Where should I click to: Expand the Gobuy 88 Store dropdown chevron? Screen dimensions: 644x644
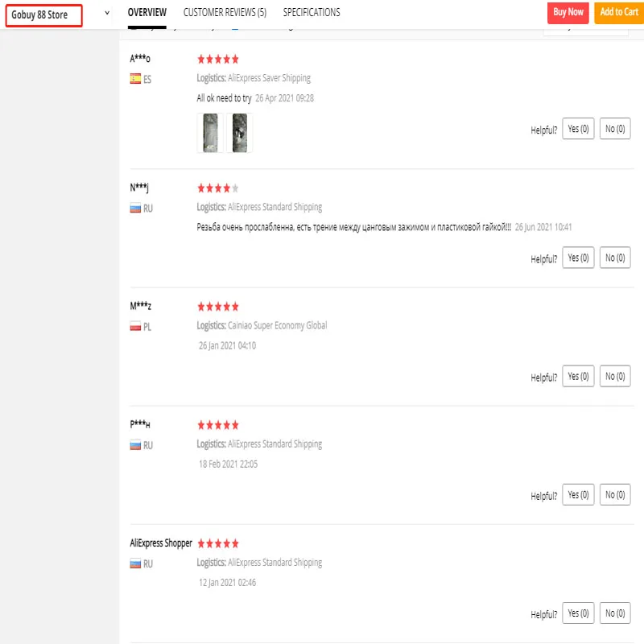point(107,14)
